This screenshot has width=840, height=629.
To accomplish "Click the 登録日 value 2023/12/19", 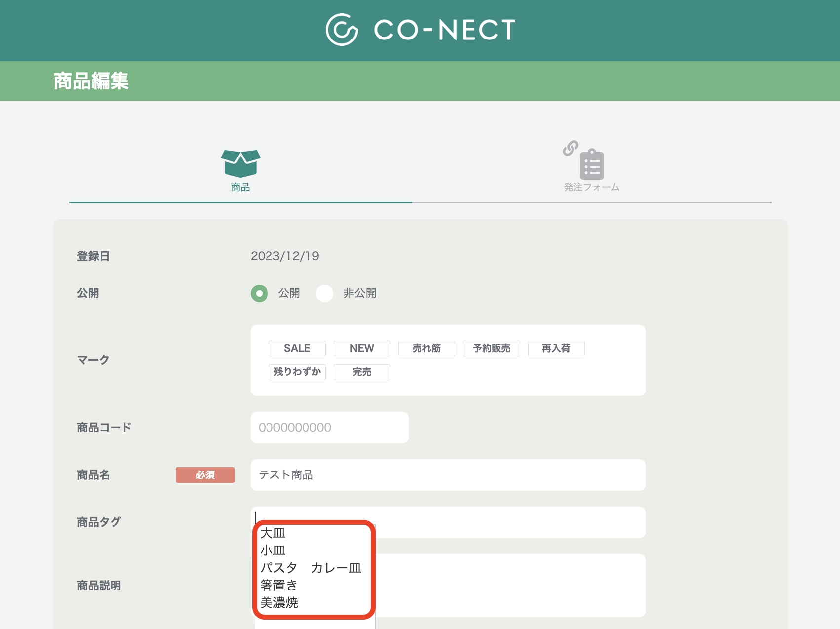I will 285,256.
